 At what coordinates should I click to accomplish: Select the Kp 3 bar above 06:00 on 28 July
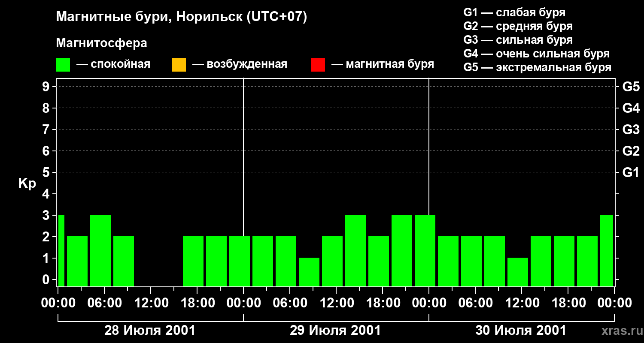100,250
